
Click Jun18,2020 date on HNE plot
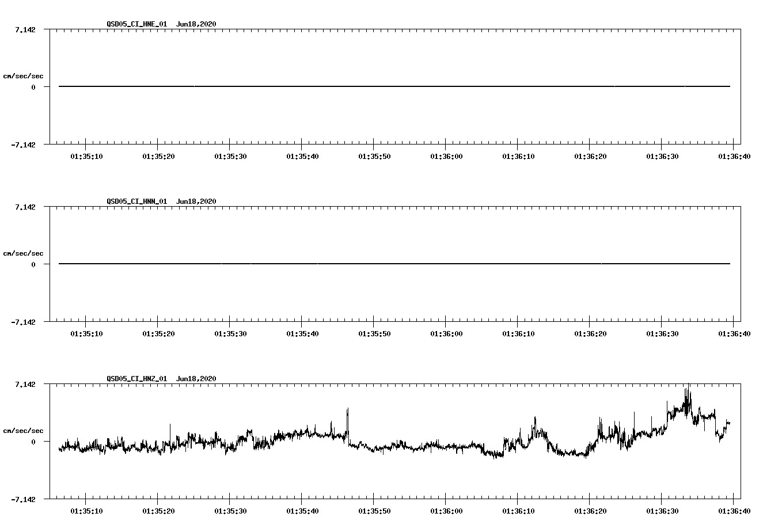tap(196, 24)
